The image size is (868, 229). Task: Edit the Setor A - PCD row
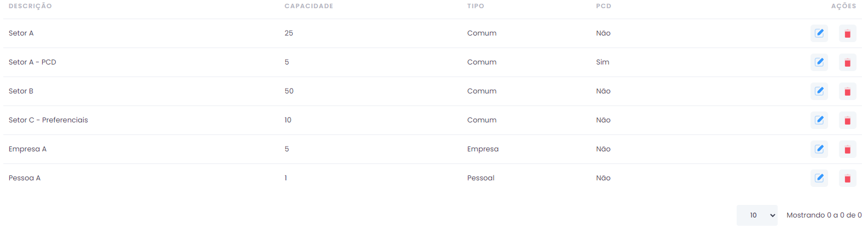tap(819, 62)
